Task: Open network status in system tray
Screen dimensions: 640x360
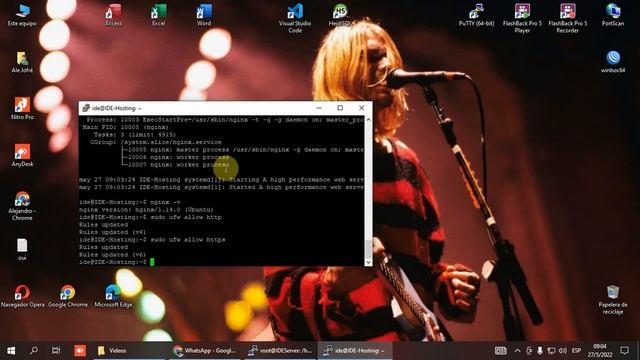Action: [x=551, y=351]
